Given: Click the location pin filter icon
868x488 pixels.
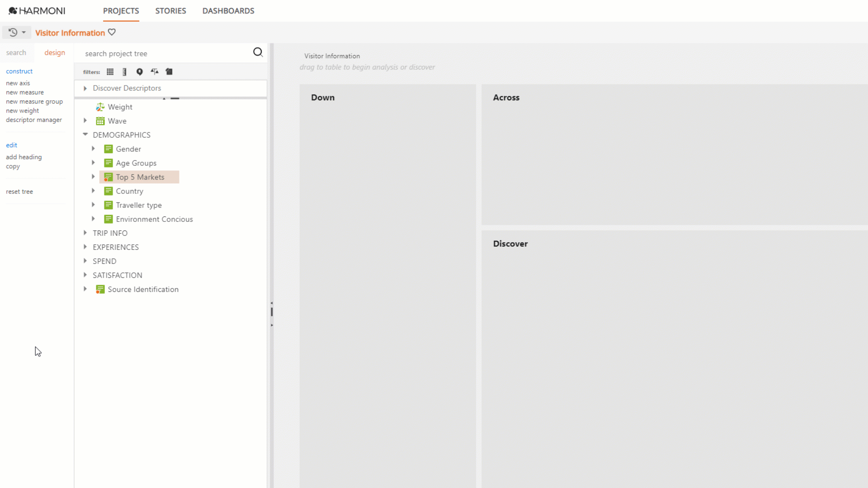Looking at the screenshot, I should (x=139, y=71).
